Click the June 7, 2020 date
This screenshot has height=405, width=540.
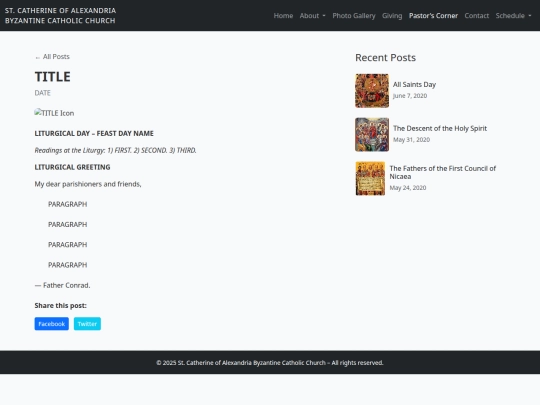pos(410,96)
